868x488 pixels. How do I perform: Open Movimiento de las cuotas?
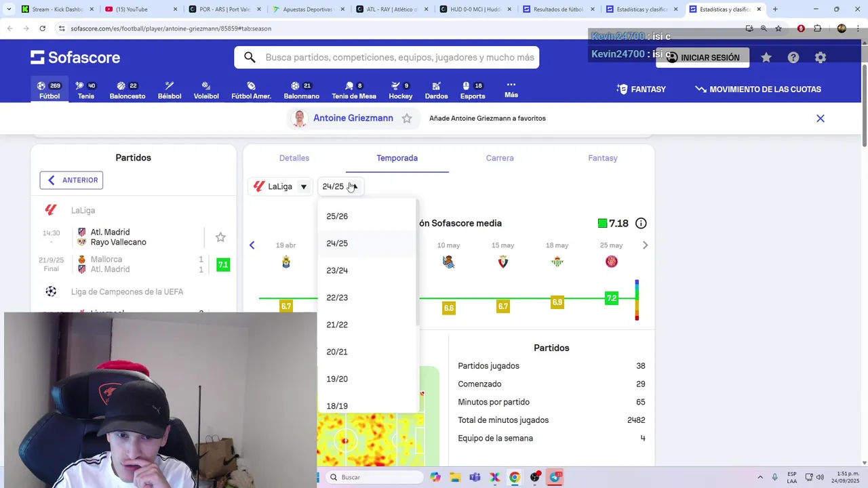(758, 89)
